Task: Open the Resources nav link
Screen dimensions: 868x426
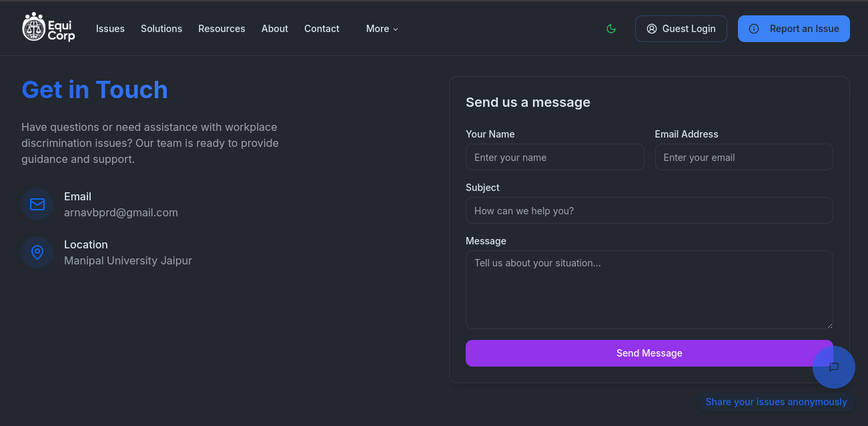Action: pyautogui.click(x=222, y=29)
